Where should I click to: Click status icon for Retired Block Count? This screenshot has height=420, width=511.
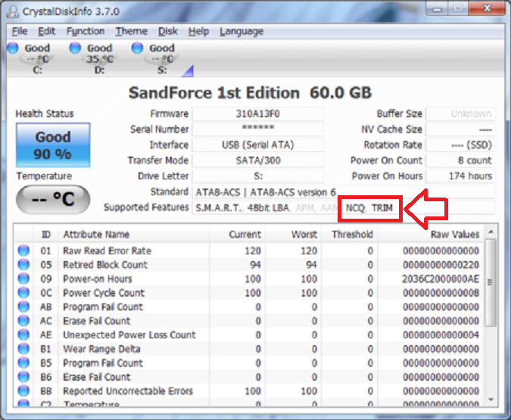[x=23, y=265]
